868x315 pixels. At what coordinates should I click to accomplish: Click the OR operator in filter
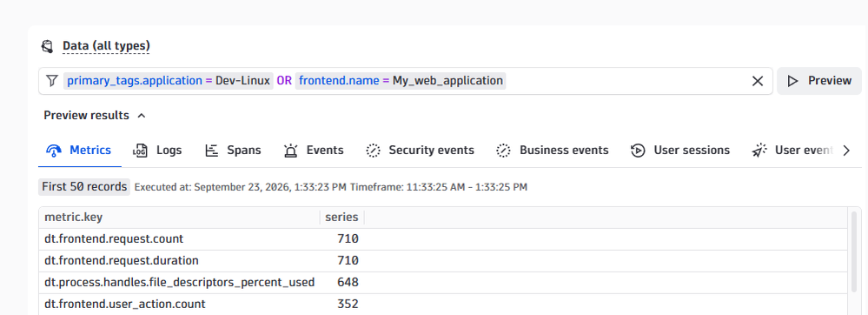click(x=284, y=81)
